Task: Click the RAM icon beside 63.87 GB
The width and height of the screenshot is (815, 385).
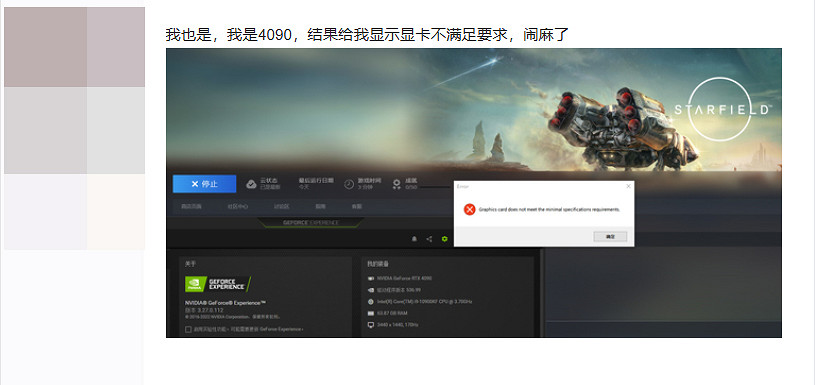Action: pyautogui.click(x=371, y=313)
